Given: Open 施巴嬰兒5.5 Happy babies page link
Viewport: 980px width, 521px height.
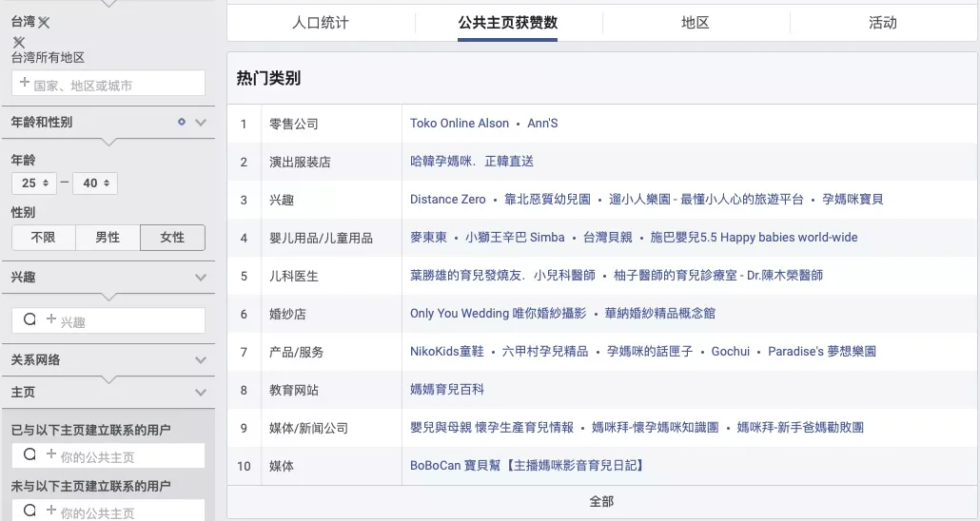Looking at the screenshot, I should coord(754,238).
